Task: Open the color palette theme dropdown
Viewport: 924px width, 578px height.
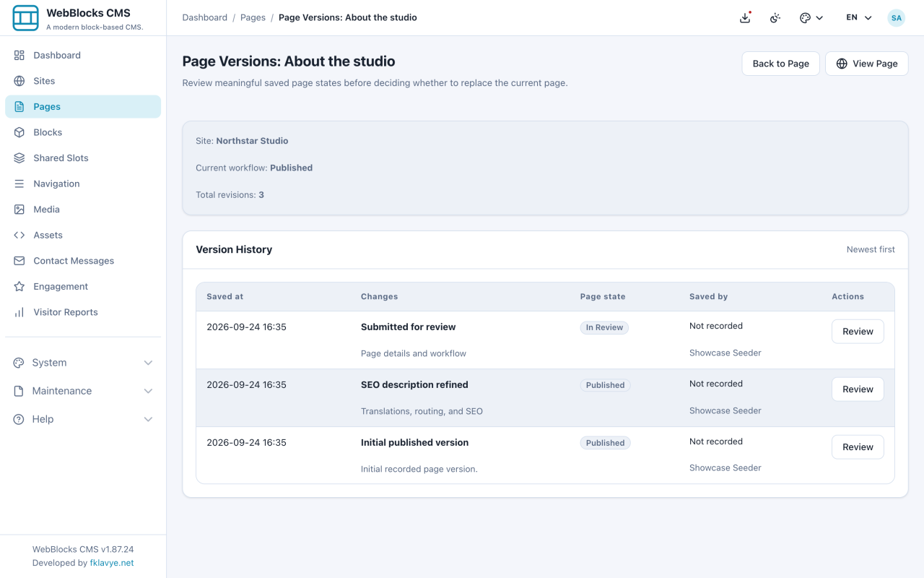Action: (x=811, y=18)
